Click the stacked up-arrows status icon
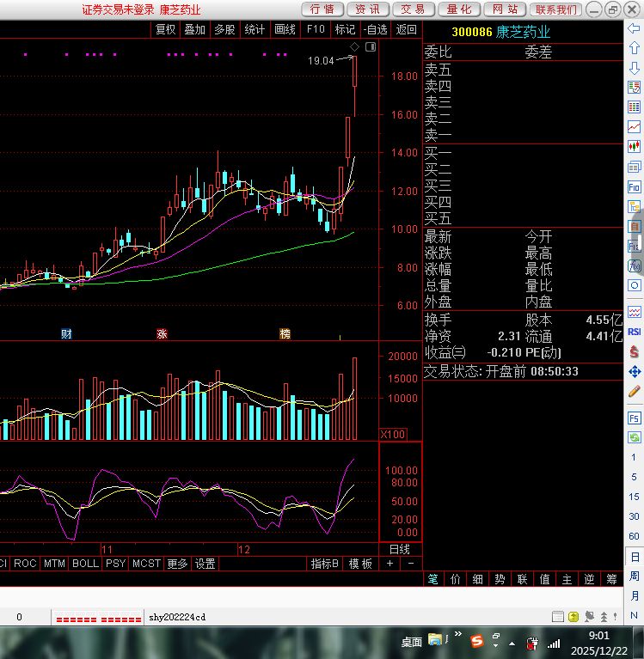Viewport: 644px width, 659px height. point(604,617)
